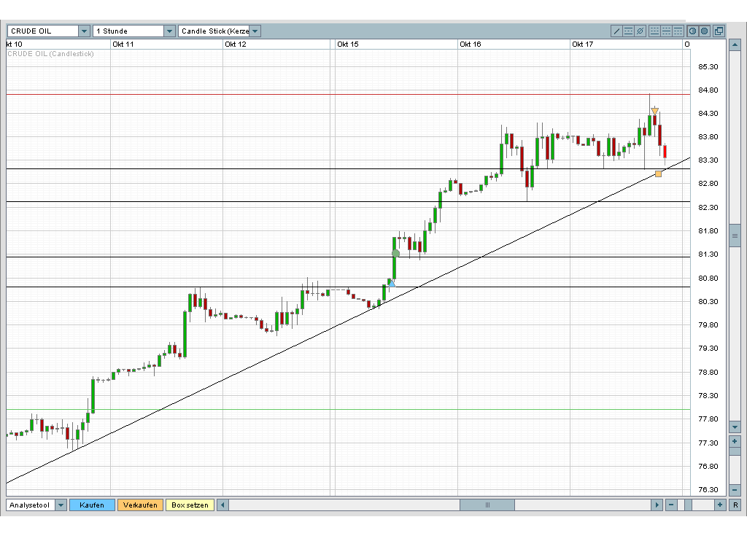The image size is (747, 560).
Task: Select the trend line drawing tool
Action: point(616,31)
